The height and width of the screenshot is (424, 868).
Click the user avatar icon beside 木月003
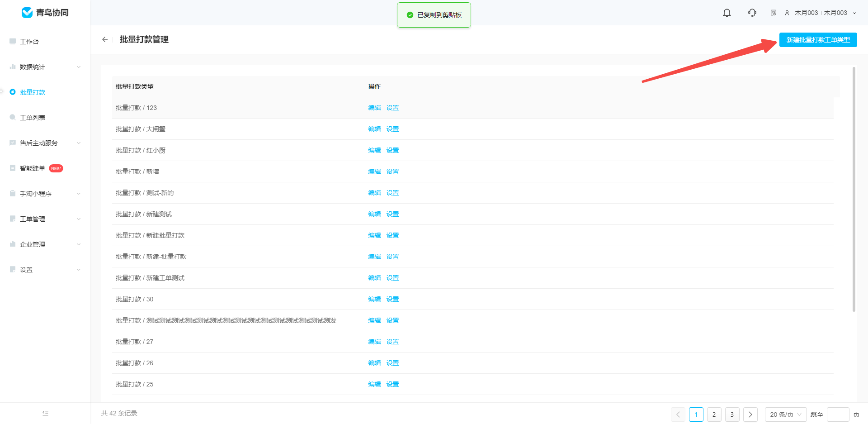coord(787,13)
